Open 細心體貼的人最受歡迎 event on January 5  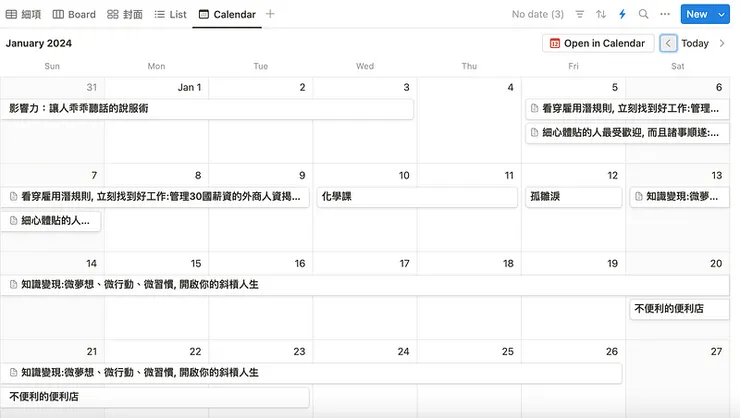click(627, 133)
